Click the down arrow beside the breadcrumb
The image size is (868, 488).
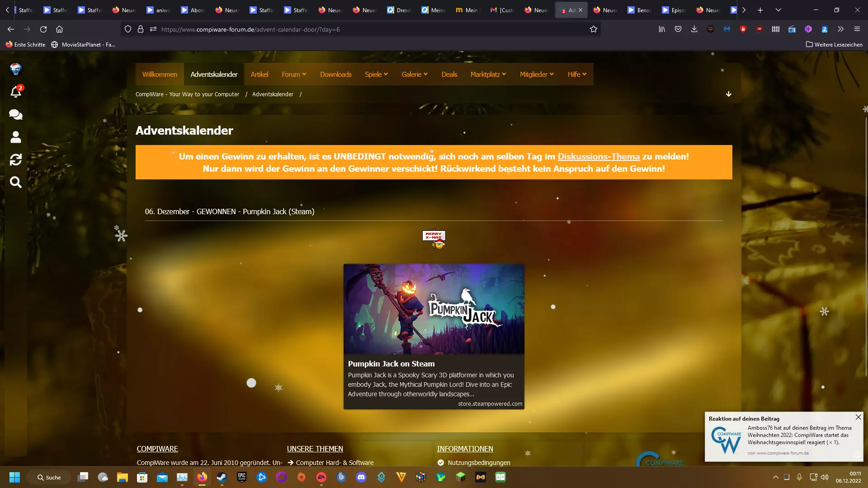tap(729, 94)
